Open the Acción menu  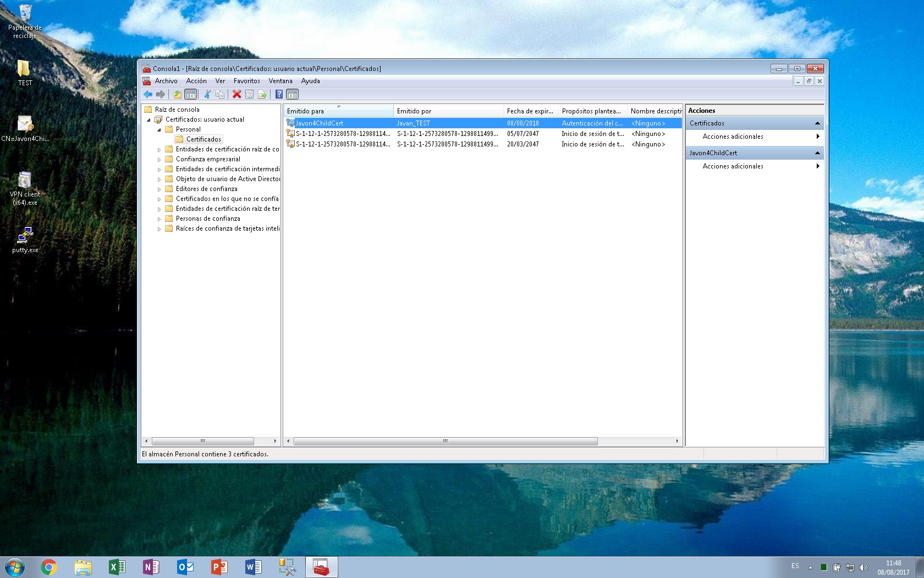[x=196, y=81]
